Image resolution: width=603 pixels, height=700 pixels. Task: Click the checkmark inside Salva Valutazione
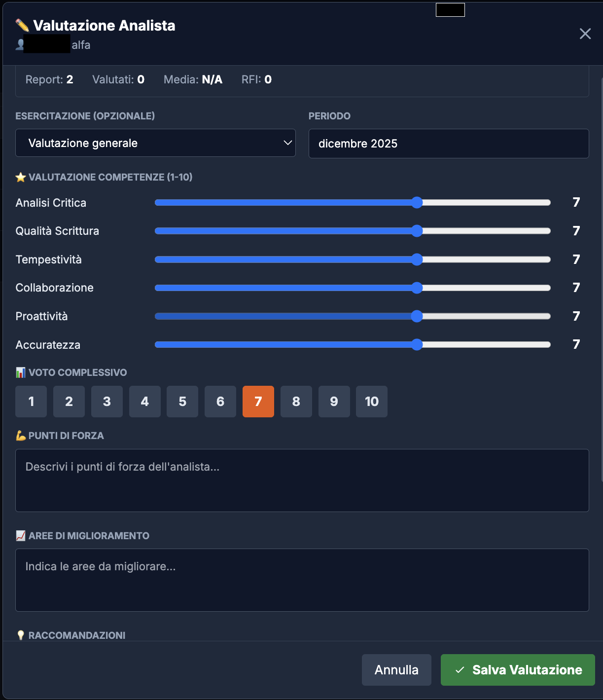(459, 669)
